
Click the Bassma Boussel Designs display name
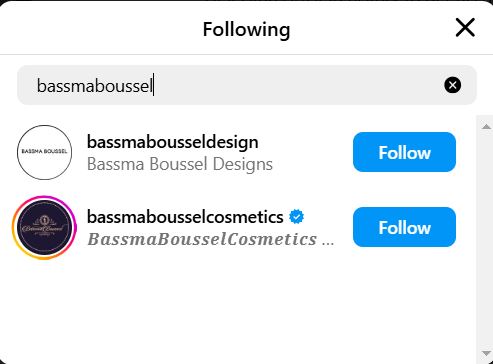click(180, 164)
